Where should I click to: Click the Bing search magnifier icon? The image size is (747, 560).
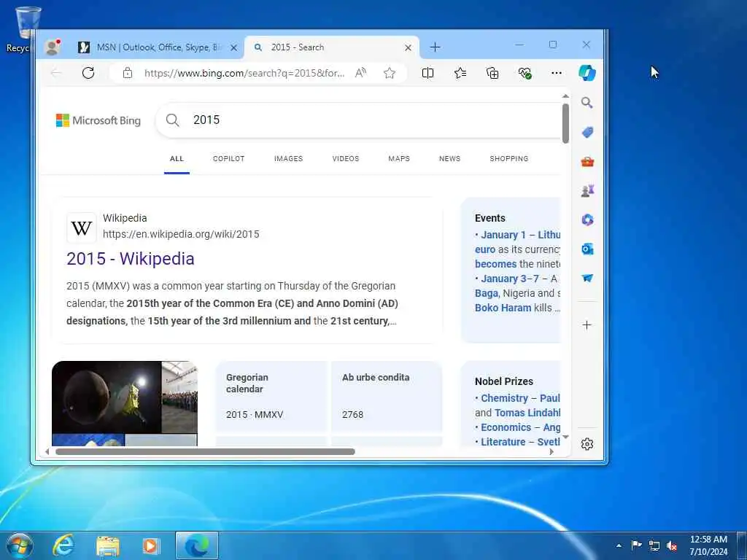172,120
